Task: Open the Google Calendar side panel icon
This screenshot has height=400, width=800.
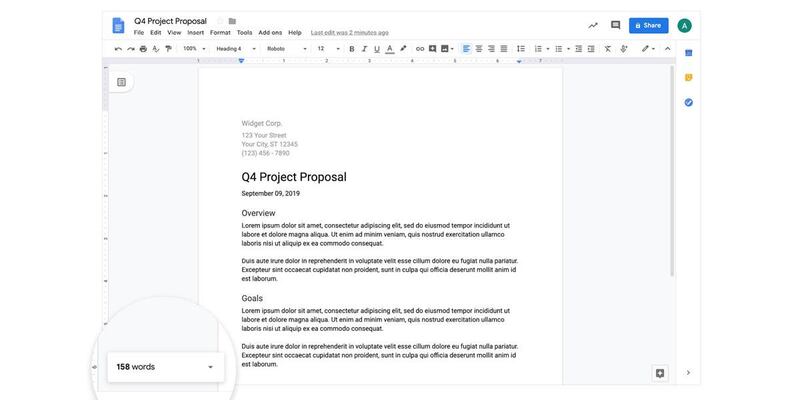Action: tap(688, 53)
